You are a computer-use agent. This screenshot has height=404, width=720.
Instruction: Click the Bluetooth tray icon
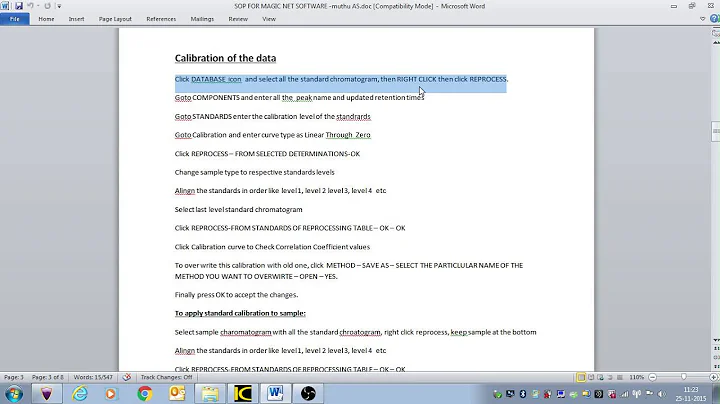[x=523, y=394]
